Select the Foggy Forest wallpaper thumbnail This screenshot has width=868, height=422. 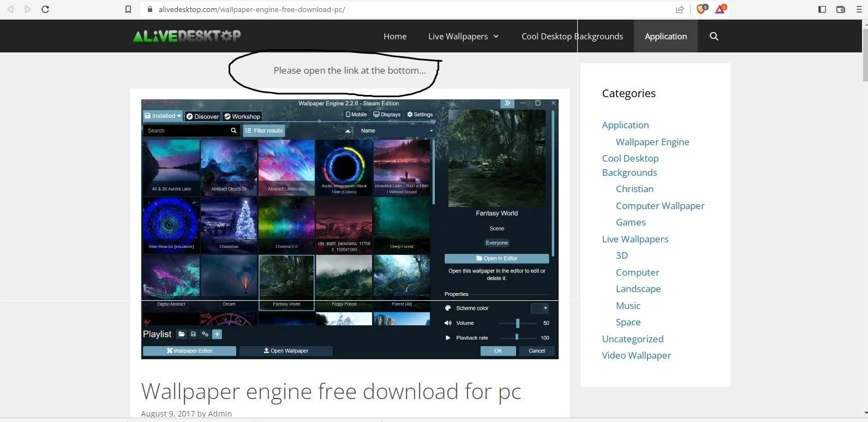point(344,282)
